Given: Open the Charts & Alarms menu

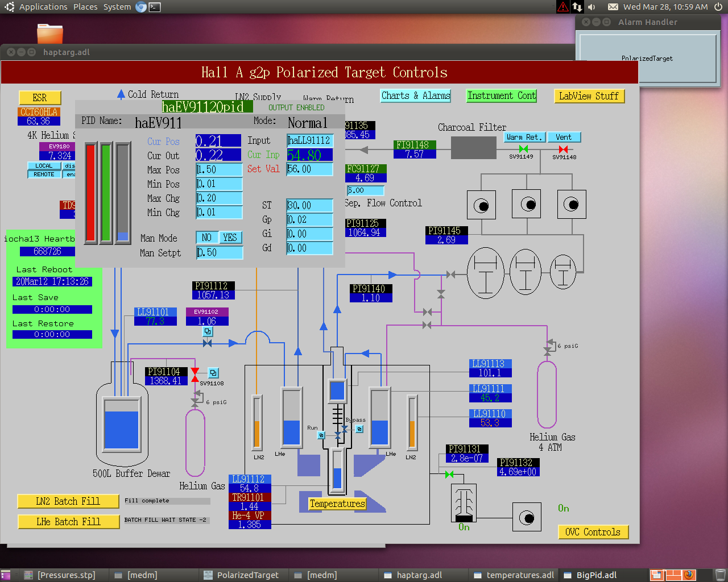Looking at the screenshot, I should 416,95.
